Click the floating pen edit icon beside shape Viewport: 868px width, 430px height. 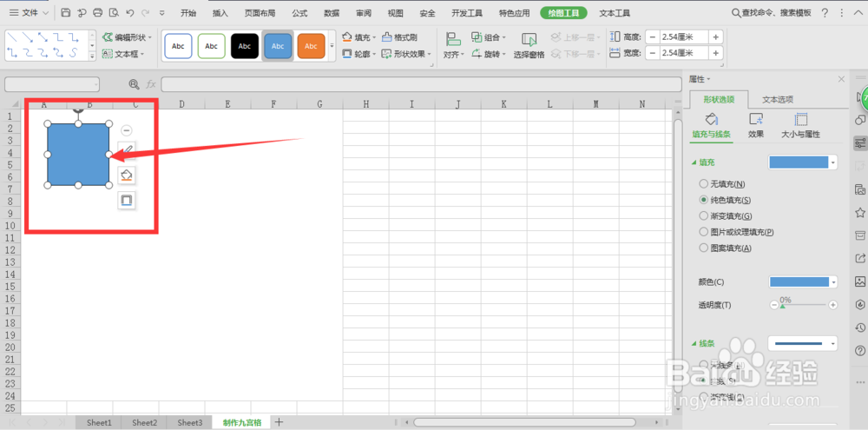click(x=127, y=151)
